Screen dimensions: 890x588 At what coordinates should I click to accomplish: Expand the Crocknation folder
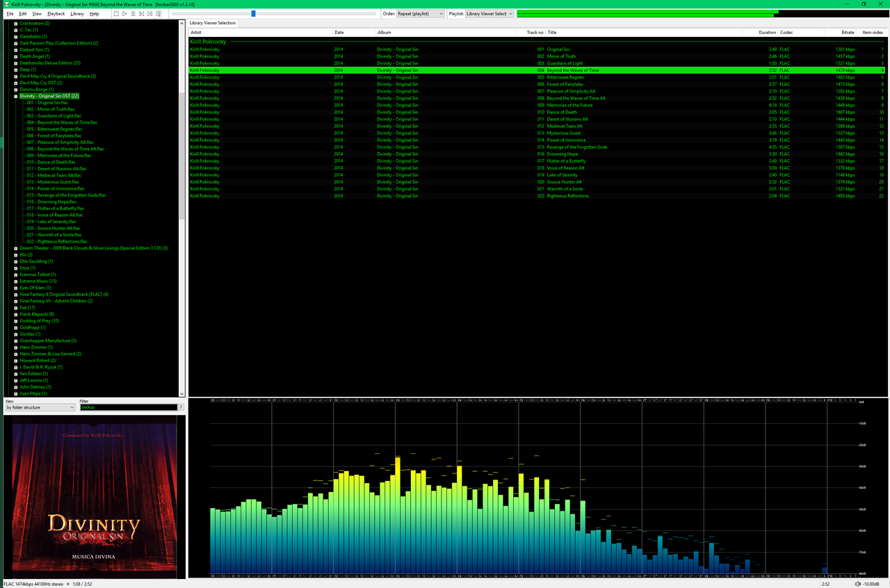pyautogui.click(x=15, y=24)
